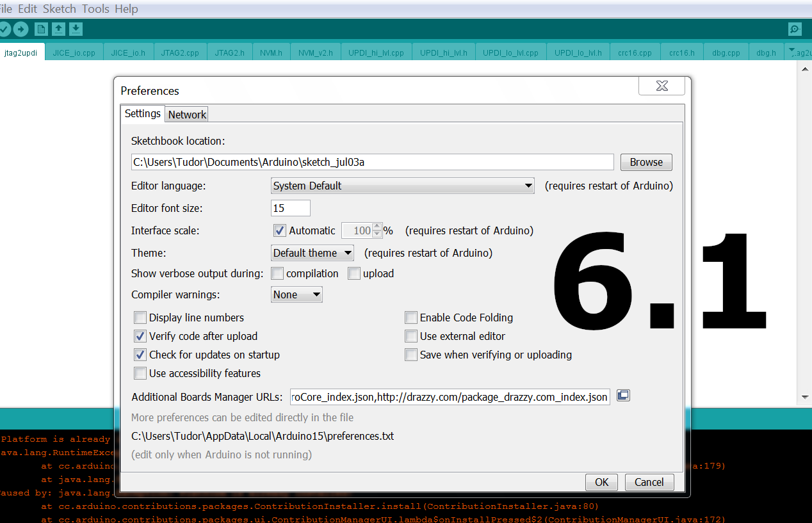Switch to the NVM.h tab
The width and height of the screenshot is (812, 523).
(272, 52)
